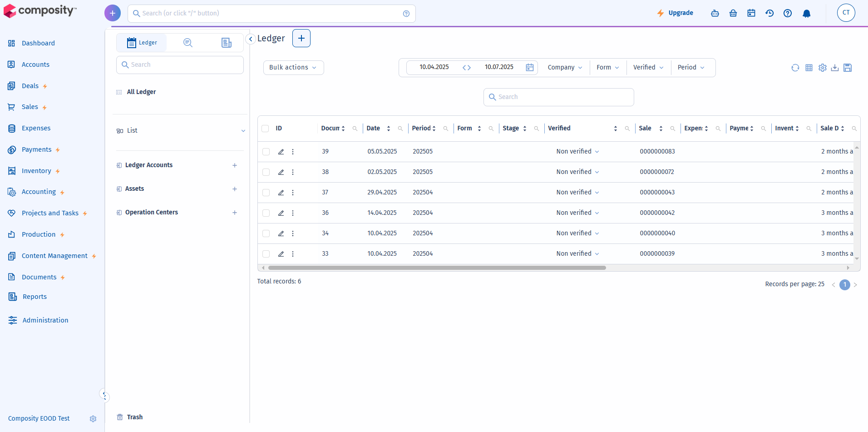Open the notifications bell
This screenshot has width=868, height=432.
(807, 13)
